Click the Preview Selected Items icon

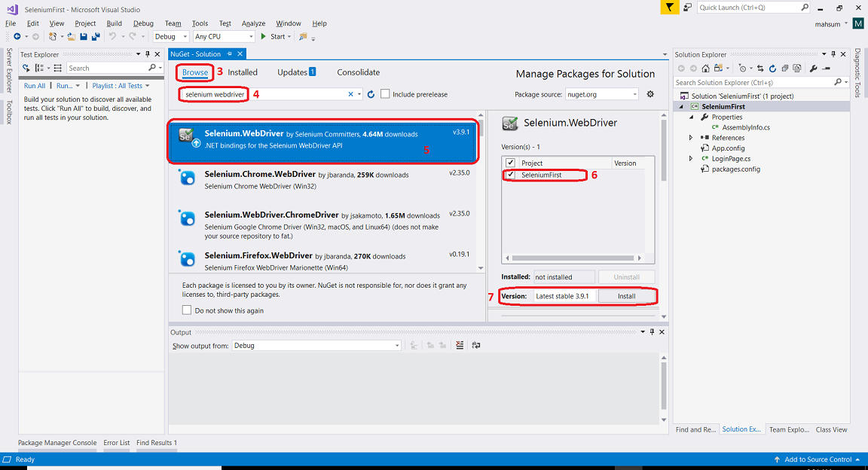pos(827,69)
